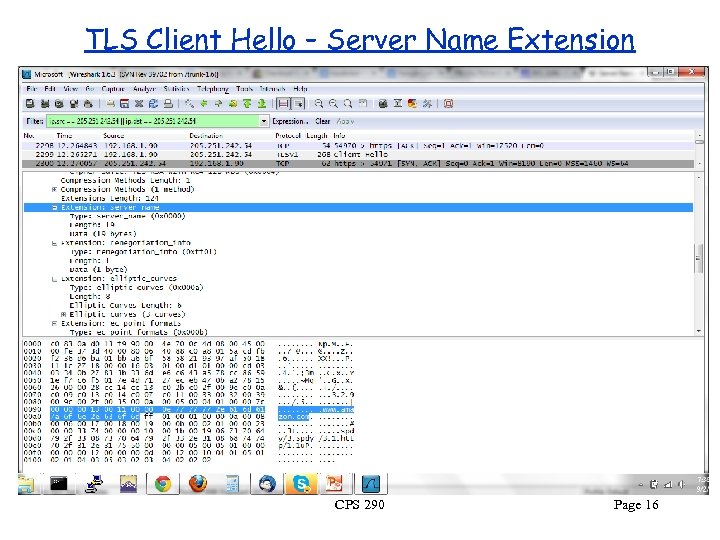The image size is (720, 540).
Task: Collapse Extension: ec_point_formats node
Action: click(55, 323)
